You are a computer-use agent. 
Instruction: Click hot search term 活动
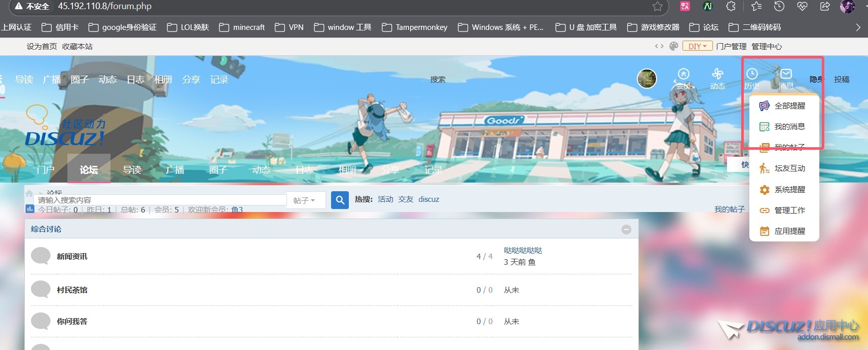click(385, 199)
